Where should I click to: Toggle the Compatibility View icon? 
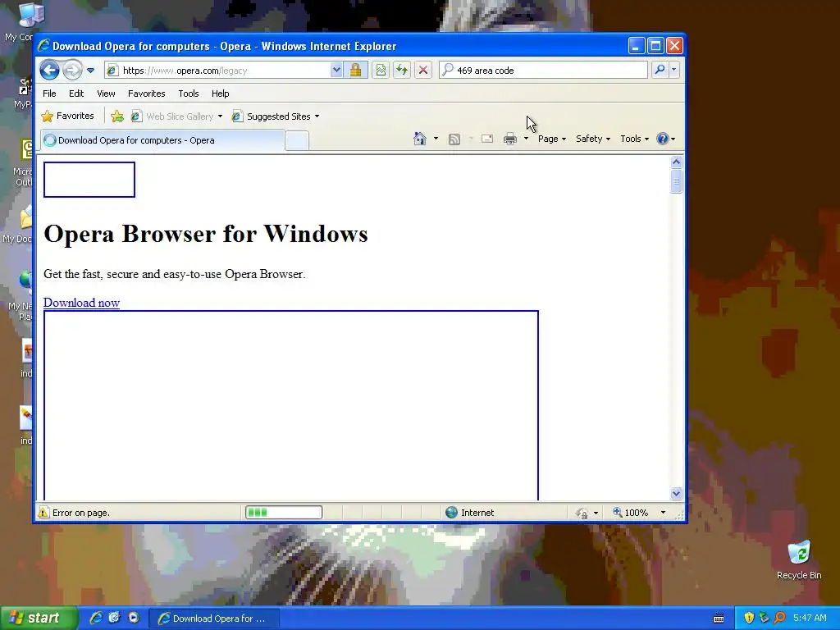click(381, 71)
